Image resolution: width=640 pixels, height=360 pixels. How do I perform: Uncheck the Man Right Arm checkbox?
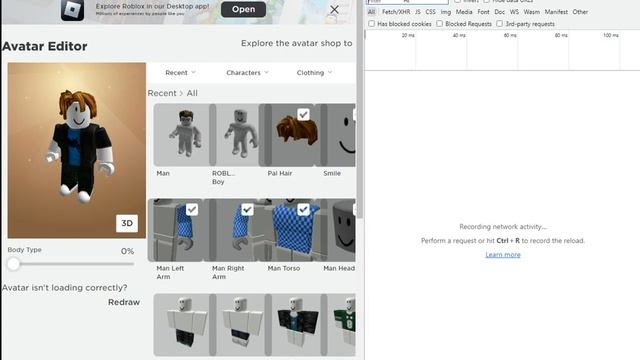[247, 209]
